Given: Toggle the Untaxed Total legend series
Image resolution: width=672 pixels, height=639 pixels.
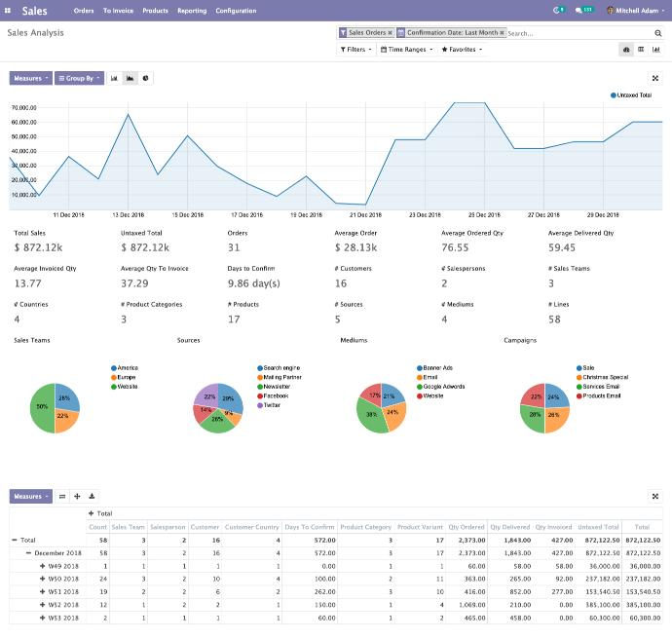Looking at the screenshot, I should (633, 95).
